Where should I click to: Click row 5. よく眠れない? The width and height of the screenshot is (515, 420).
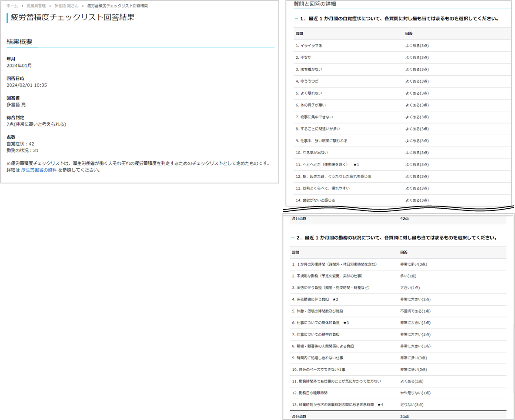(x=403, y=93)
